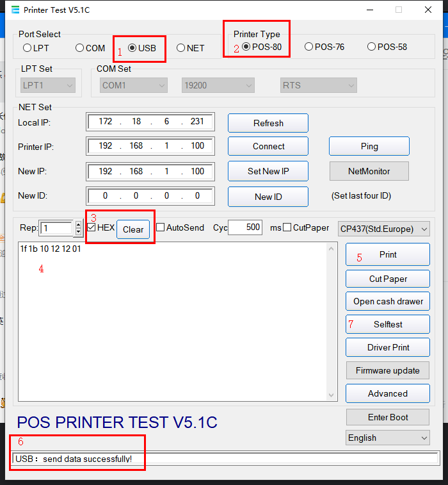Select the NET port option

pyautogui.click(x=181, y=48)
